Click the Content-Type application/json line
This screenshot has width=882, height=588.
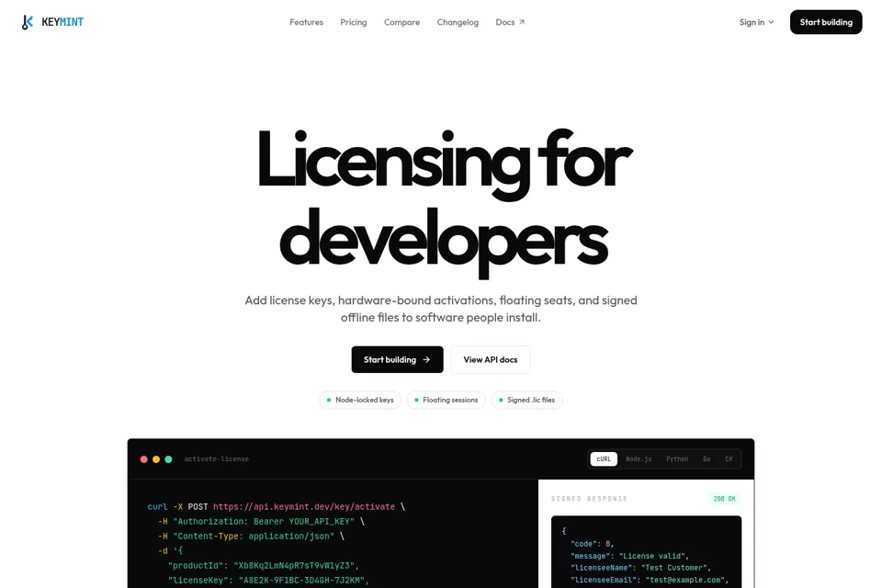pyautogui.click(x=251, y=537)
